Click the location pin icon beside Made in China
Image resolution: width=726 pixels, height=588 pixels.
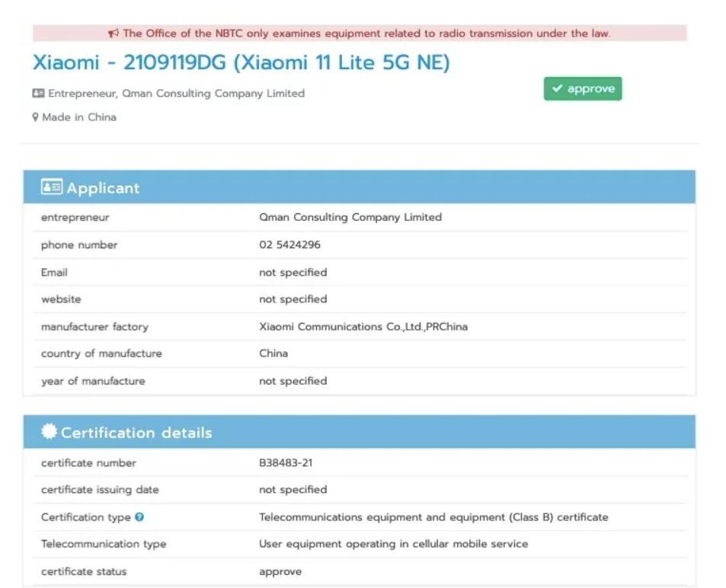35,117
